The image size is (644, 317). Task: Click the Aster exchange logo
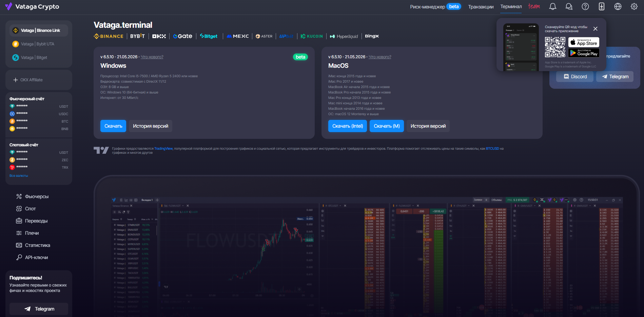click(x=264, y=36)
